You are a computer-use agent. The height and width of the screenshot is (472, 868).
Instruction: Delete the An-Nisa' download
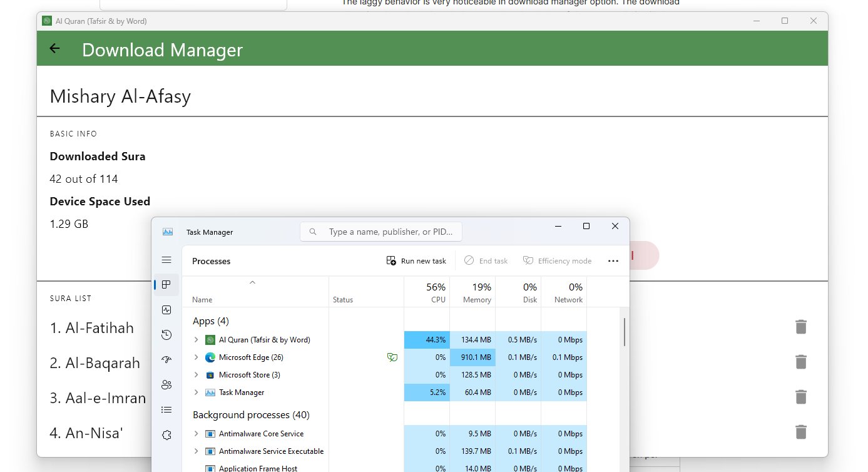point(800,432)
